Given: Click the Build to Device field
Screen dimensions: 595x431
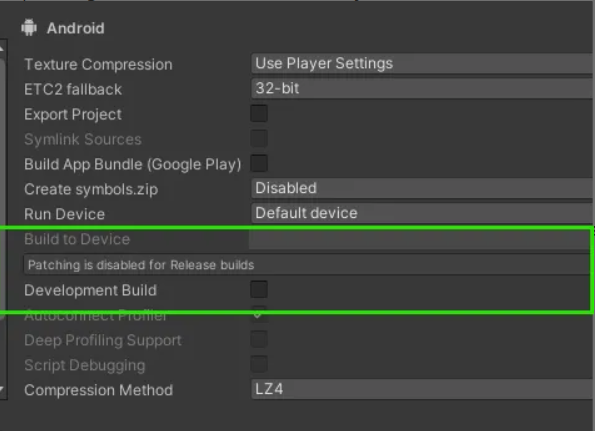Looking at the screenshot, I should tap(420, 239).
